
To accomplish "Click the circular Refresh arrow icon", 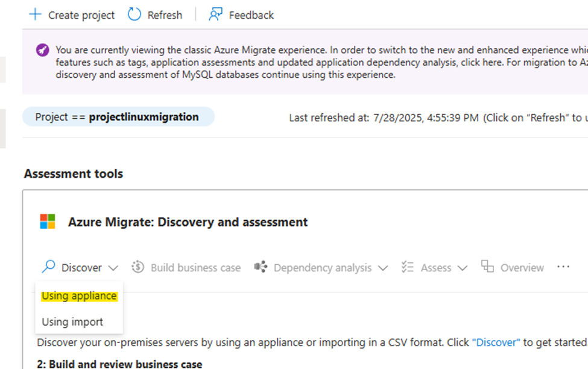I will [134, 14].
